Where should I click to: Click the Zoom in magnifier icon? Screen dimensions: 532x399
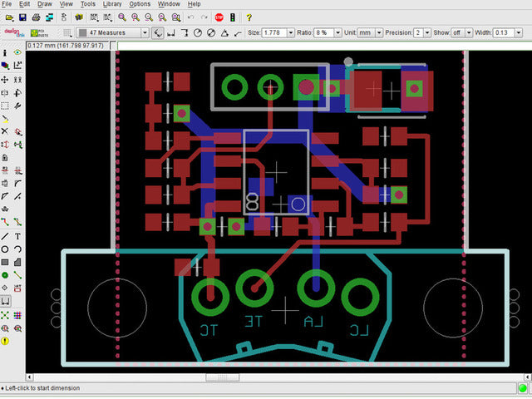(135, 17)
